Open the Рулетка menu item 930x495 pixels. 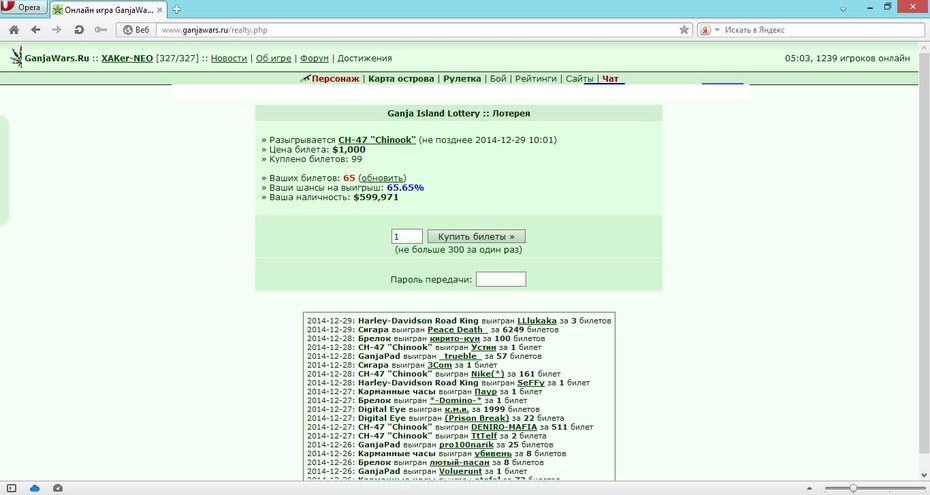pos(462,78)
